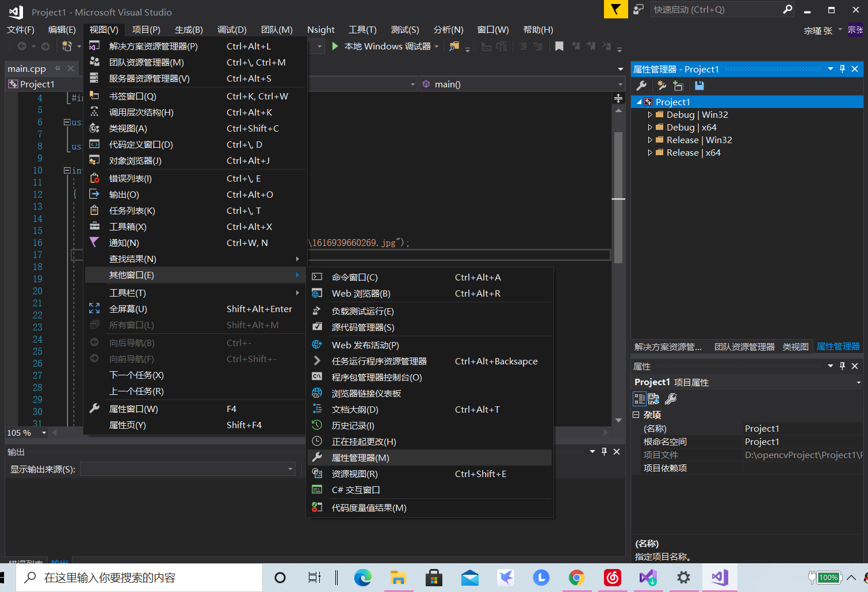The width and height of the screenshot is (868, 592).
Task: Click the green Start Debugging play arrow
Action: click(x=335, y=46)
